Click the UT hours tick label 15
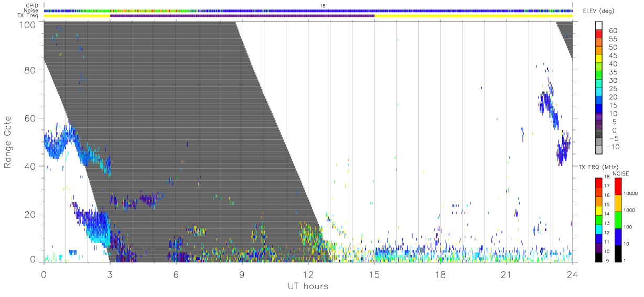This screenshot has width=644, height=297. 374,273
